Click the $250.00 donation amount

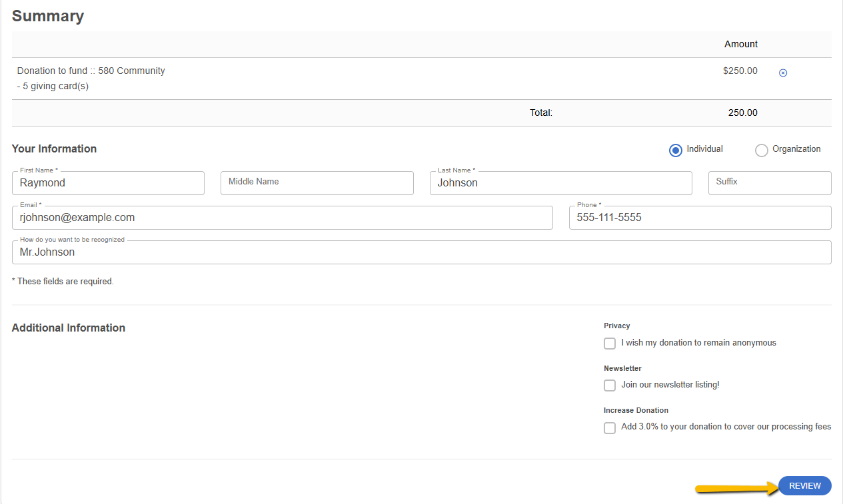click(x=740, y=71)
